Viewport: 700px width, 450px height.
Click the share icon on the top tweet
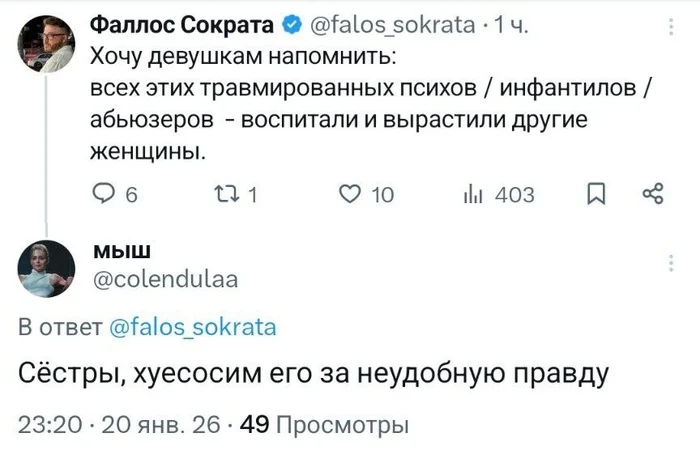coord(652,194)
